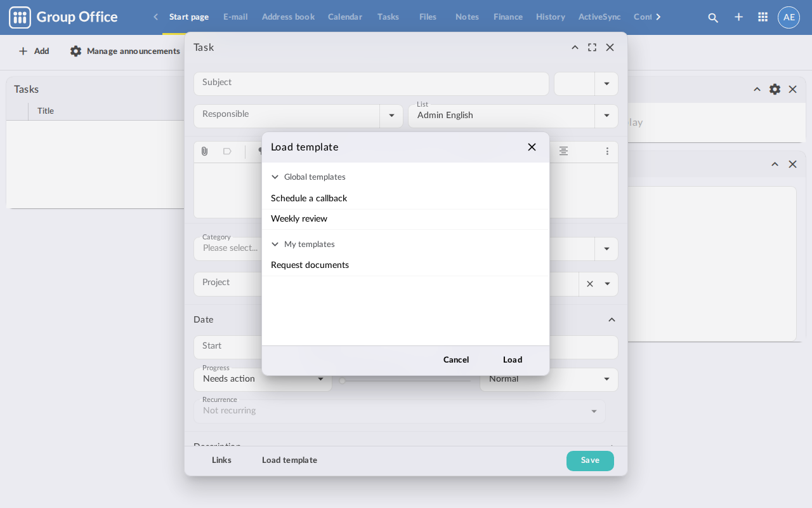Click the Group Office logo icon
812x508 pixels.
tap(20, 17)
